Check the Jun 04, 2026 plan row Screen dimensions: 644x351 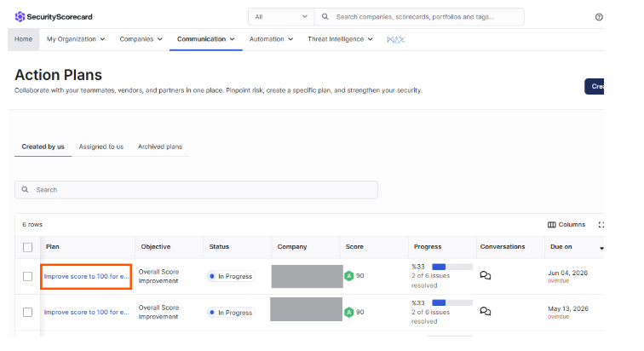point(27,276)
